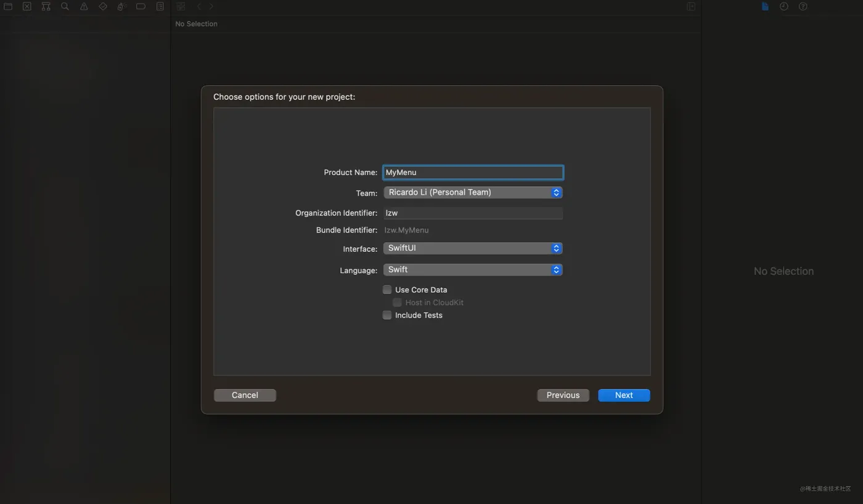Click the Previous button

click(x=563, y=395)
